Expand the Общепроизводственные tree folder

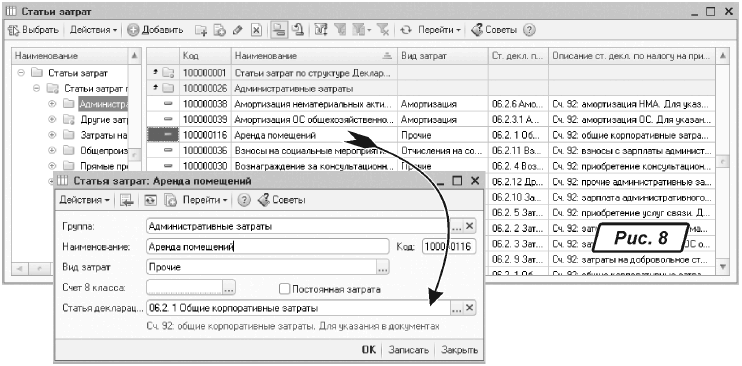tap(52, 151)
